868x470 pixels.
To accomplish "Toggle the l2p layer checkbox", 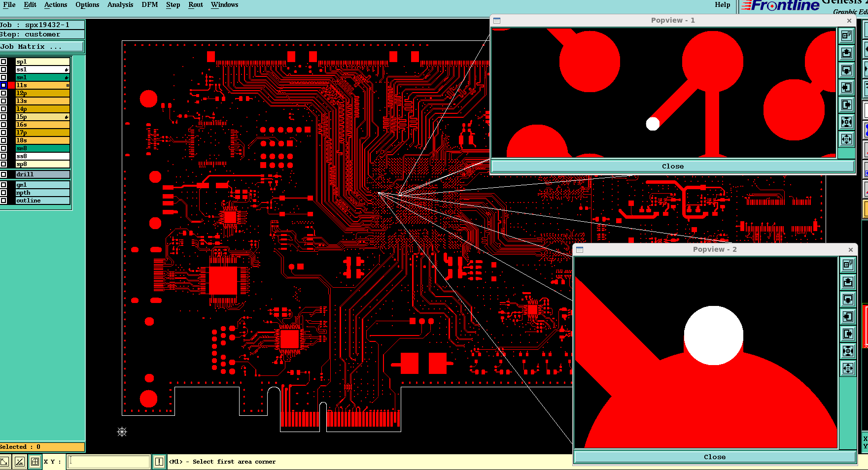I will pyautogui.click(x=3, y=93).
